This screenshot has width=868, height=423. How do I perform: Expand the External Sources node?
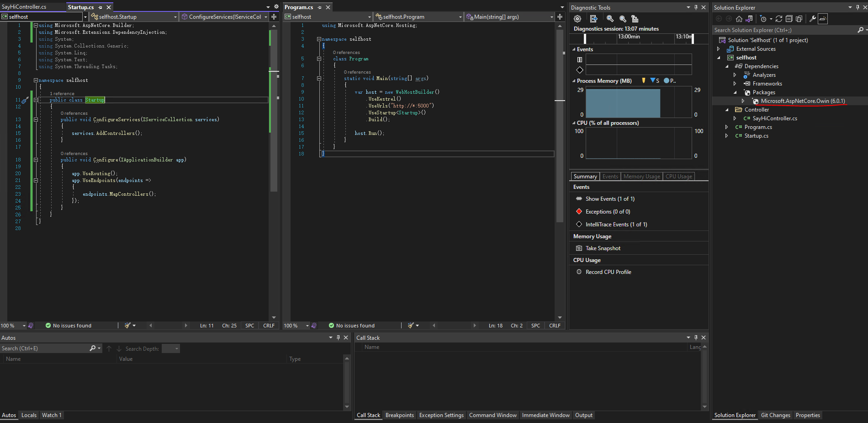point(719,49)
